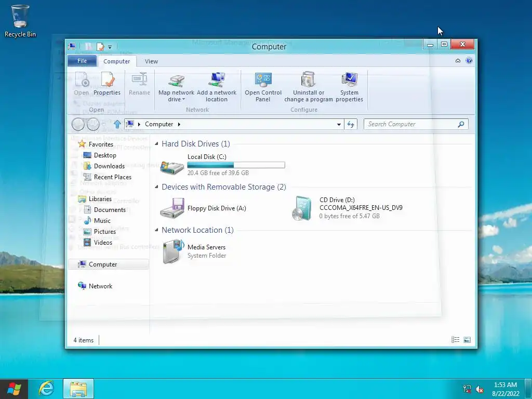Image resolution: width=532 pixels, height=399 pixels.
Task: Click the muted volume tray icon
Action: [480, 389]
